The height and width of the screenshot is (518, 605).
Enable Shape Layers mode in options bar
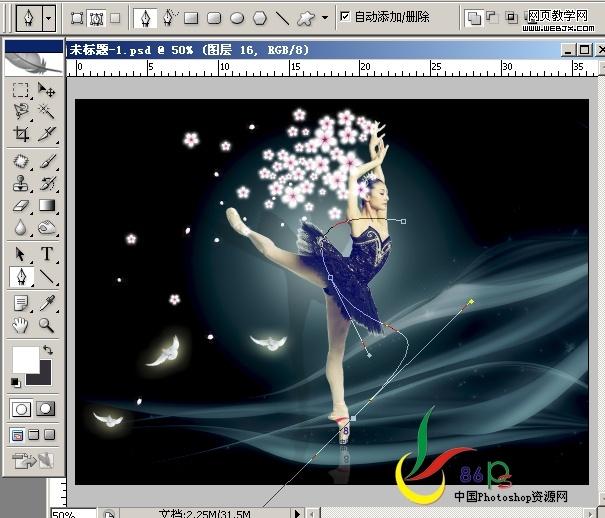pyautogui.click(x=78, y=18)
